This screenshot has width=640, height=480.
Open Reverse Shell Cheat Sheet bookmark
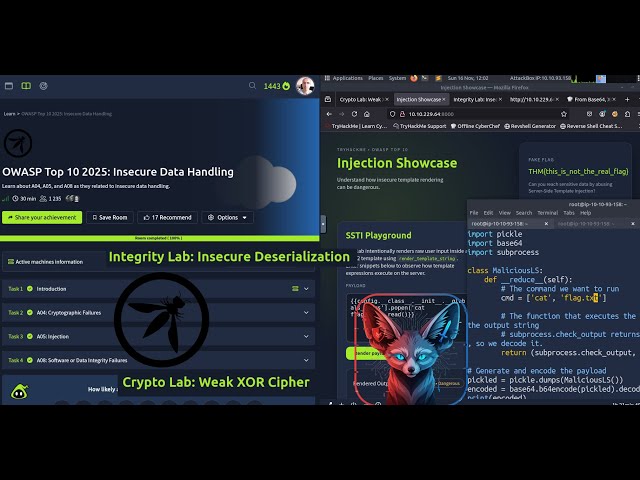pos(591,127)
